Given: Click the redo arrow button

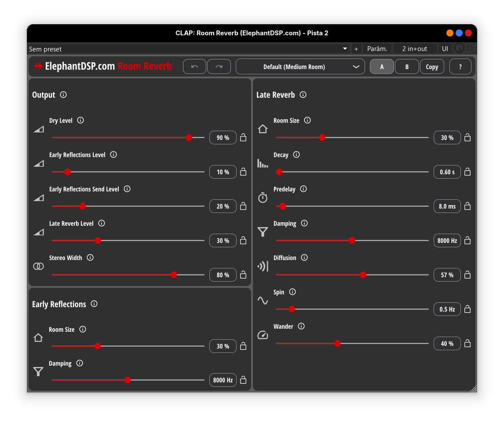Looking at the screenshot, I should [219, 67].
